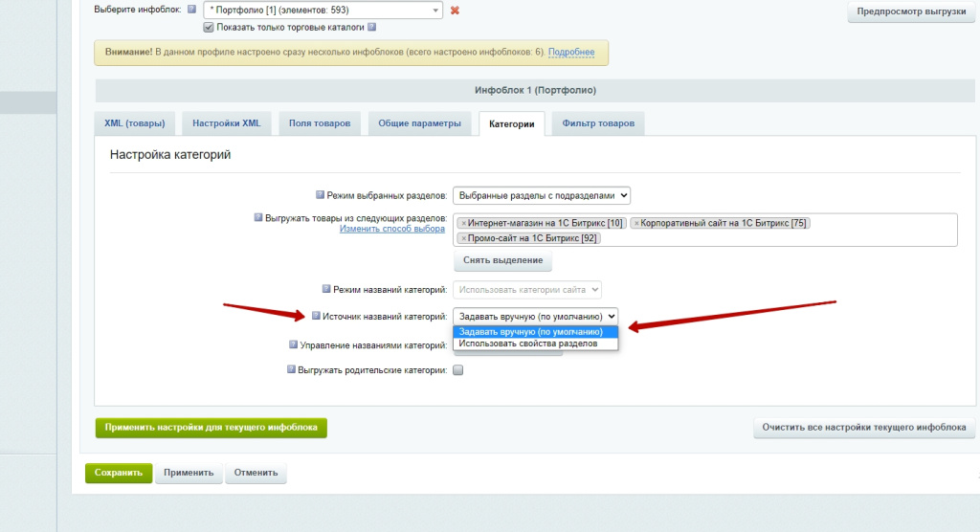Open the Подробнее link in warning
980x532 pixels.
click(571, 52)
